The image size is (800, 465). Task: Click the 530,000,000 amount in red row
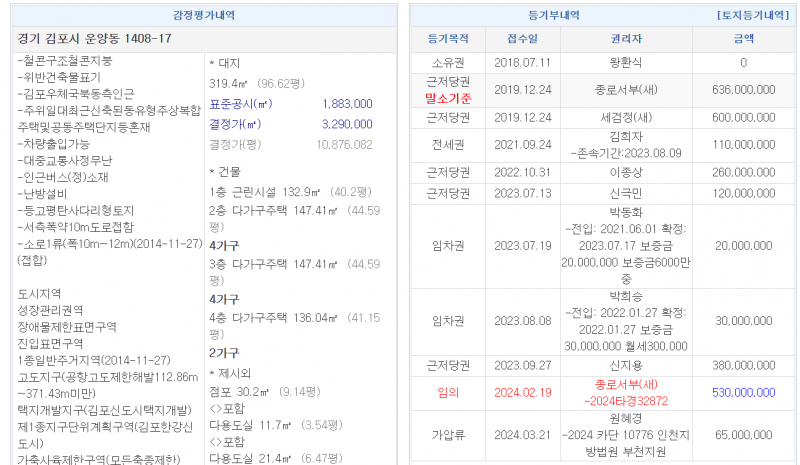[743, 393]
